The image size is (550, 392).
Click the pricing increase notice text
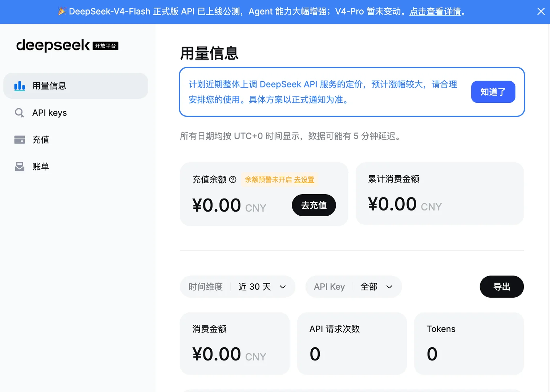pos(323,92)
